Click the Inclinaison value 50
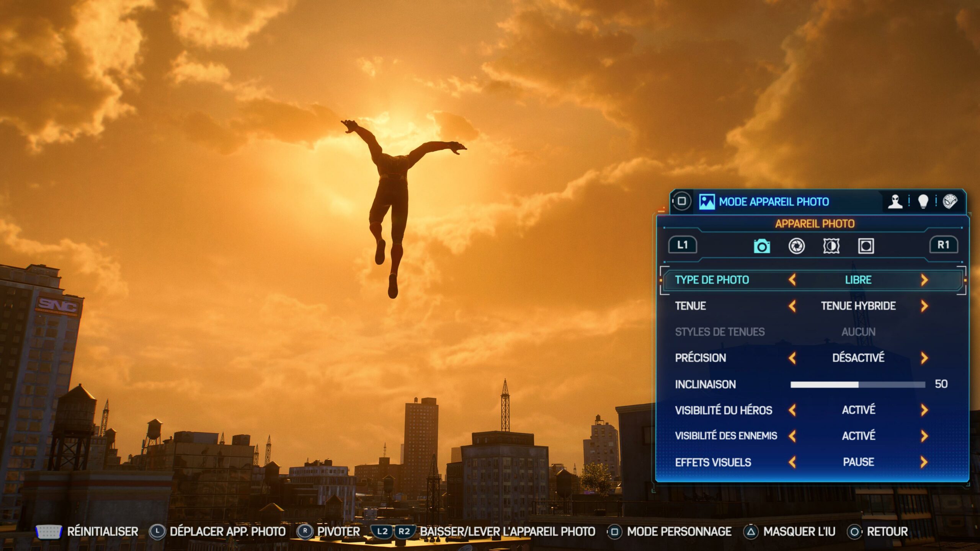980x551 pixels. point(941,384)
